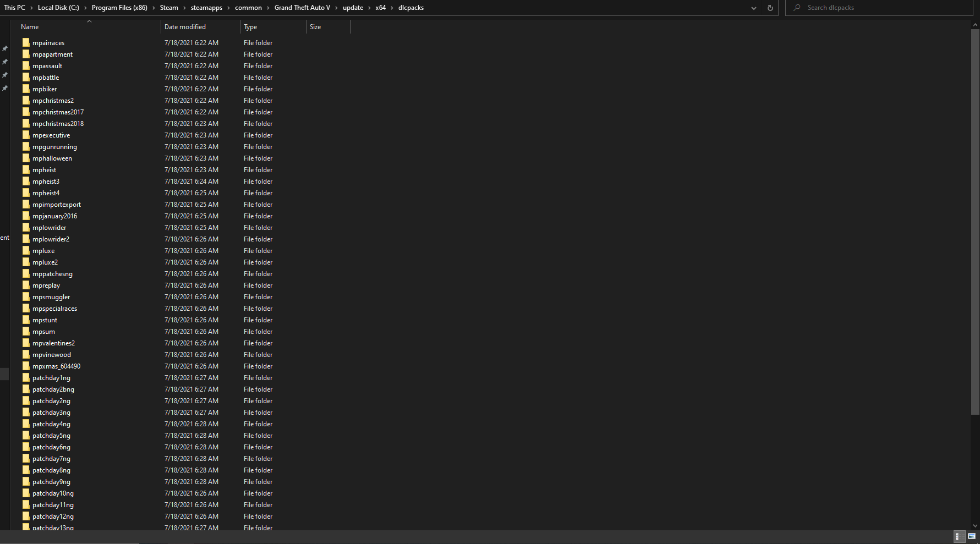Click the 'mppatchesng' folder name
980x544 pixels.
click(x=52, y=274)
